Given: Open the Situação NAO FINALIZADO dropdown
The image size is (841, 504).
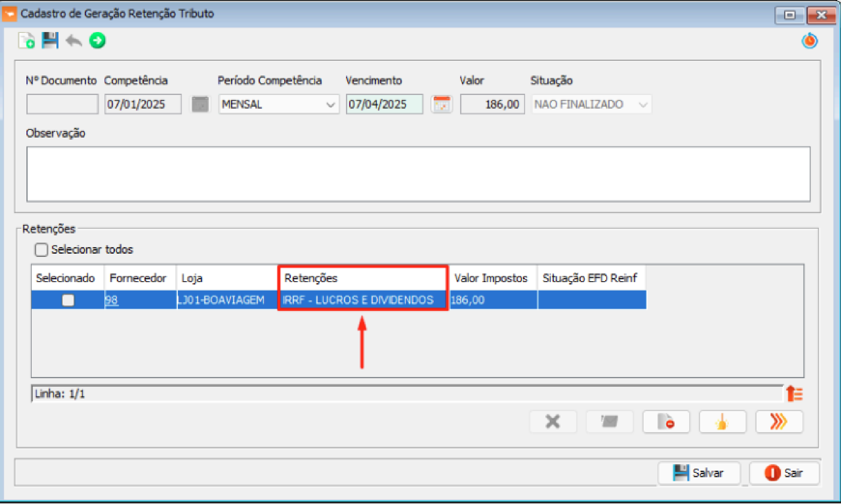Looking at the screenshot, I should pyautogui.click(x=642, y=105).
